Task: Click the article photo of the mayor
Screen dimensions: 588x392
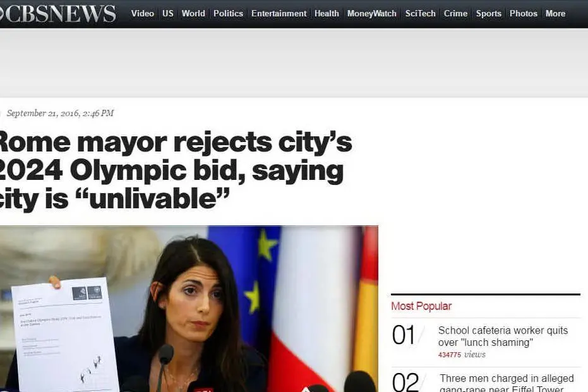Action: pyautogui.click(x=189, y=309)
